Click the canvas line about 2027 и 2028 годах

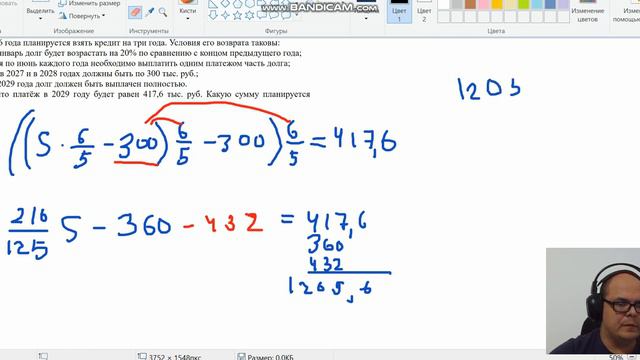(x=99, y=73)
